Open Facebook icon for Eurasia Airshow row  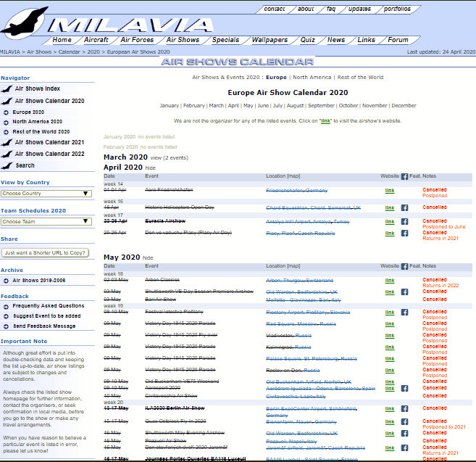coord(404,222)
